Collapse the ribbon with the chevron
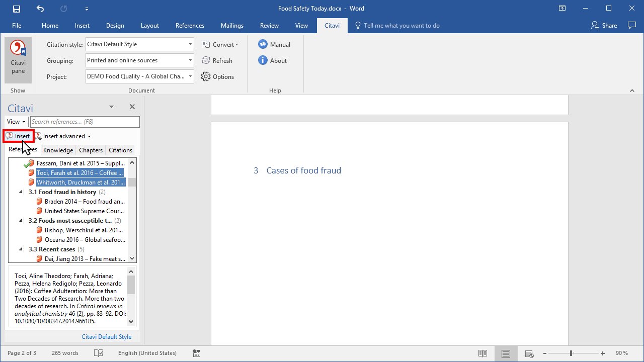This screenshot has width=644, height=362. pos(632,90)
